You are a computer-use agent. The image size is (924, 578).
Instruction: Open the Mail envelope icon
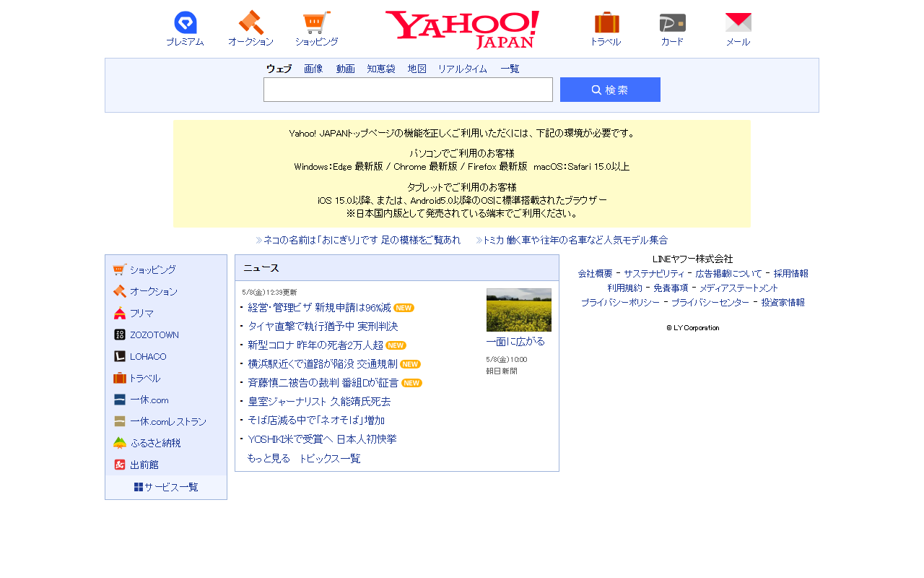(738, 22)
